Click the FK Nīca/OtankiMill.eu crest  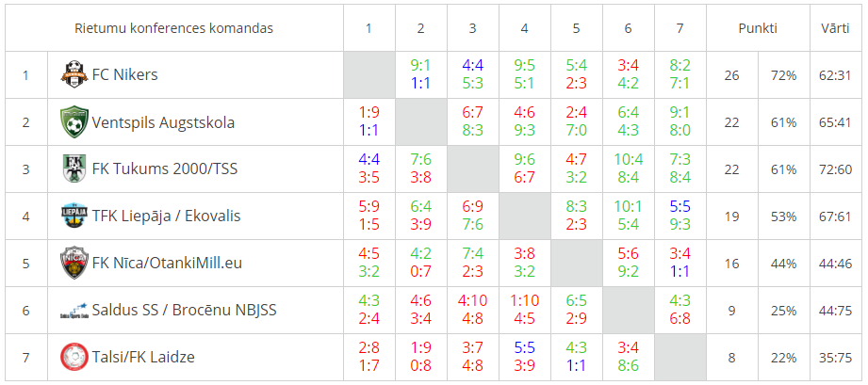coord(74,263)
